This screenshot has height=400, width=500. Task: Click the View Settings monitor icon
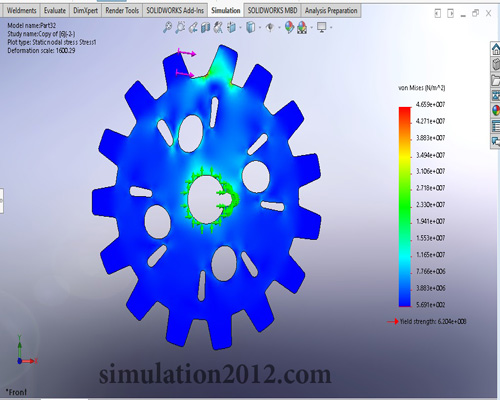tap(322, 27)
